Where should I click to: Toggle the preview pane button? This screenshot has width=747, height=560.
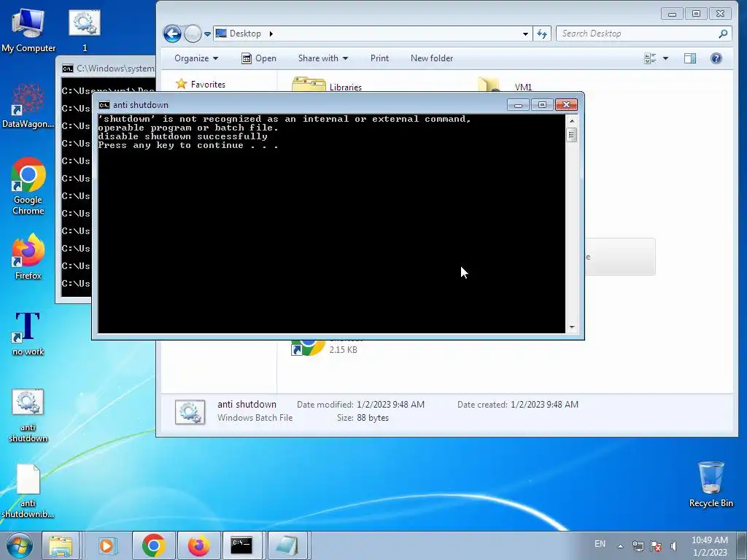[x=690, y=58]
